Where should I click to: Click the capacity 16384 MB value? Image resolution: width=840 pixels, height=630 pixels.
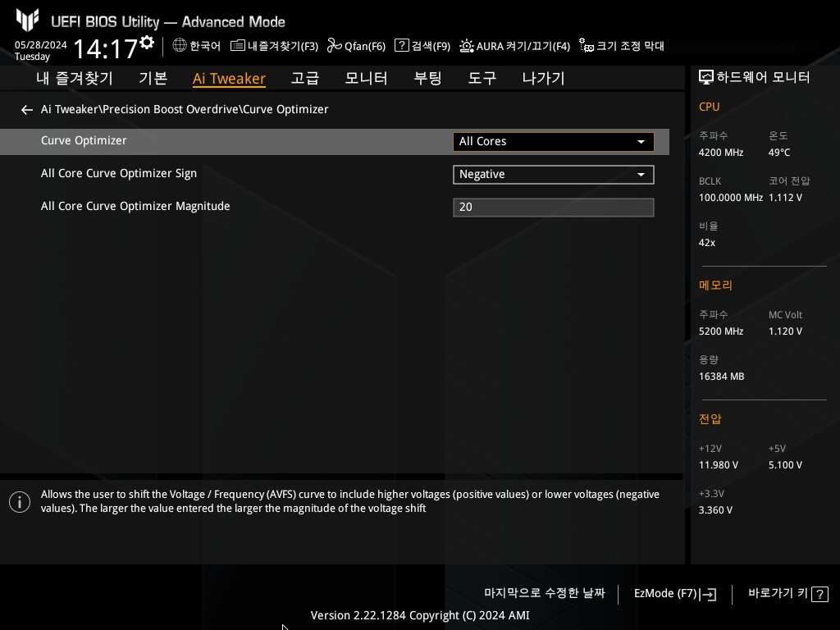[722, 377]
